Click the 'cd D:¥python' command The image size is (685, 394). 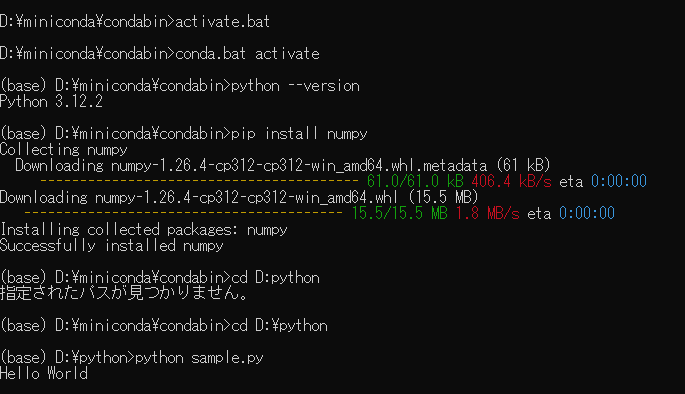(279, 325)
